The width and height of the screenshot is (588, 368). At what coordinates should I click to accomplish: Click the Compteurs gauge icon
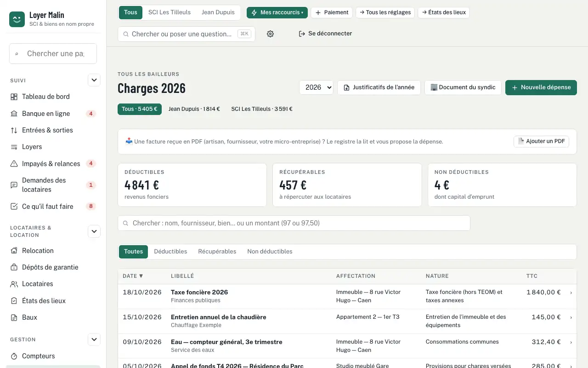(14, 356)
